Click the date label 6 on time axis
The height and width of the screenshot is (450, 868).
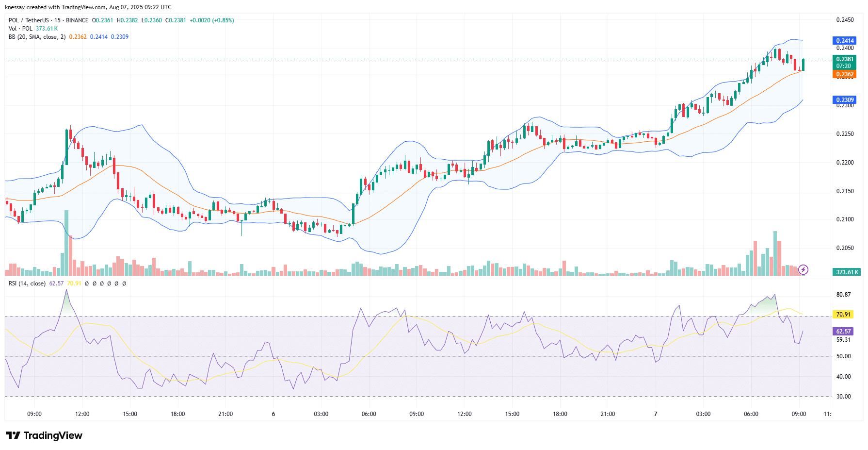[273, 414]
